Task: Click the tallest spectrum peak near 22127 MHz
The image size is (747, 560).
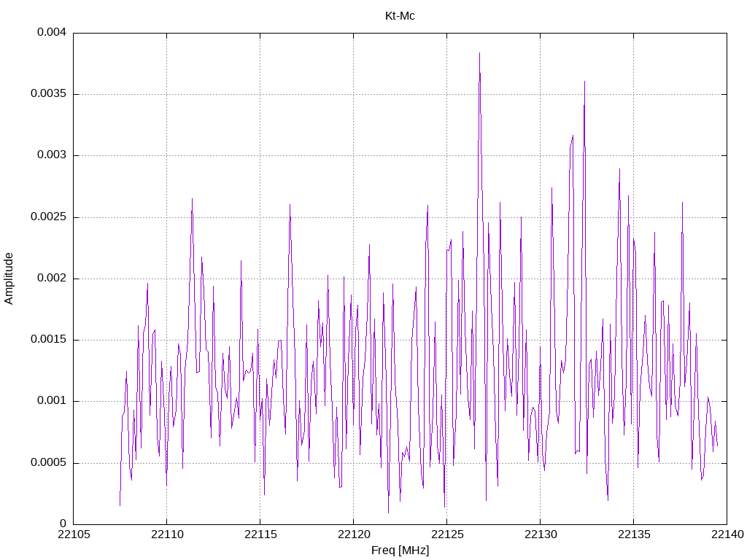Action: tap(479, 53)
